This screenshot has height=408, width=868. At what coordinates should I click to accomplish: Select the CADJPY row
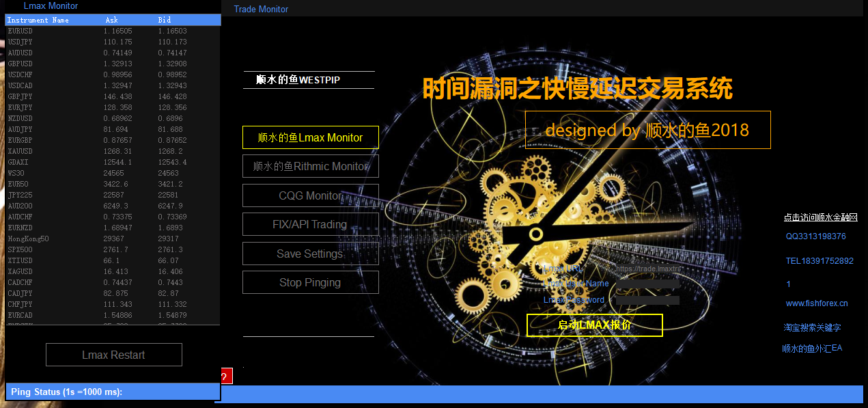pyautogui.click(x=113, y=293)
